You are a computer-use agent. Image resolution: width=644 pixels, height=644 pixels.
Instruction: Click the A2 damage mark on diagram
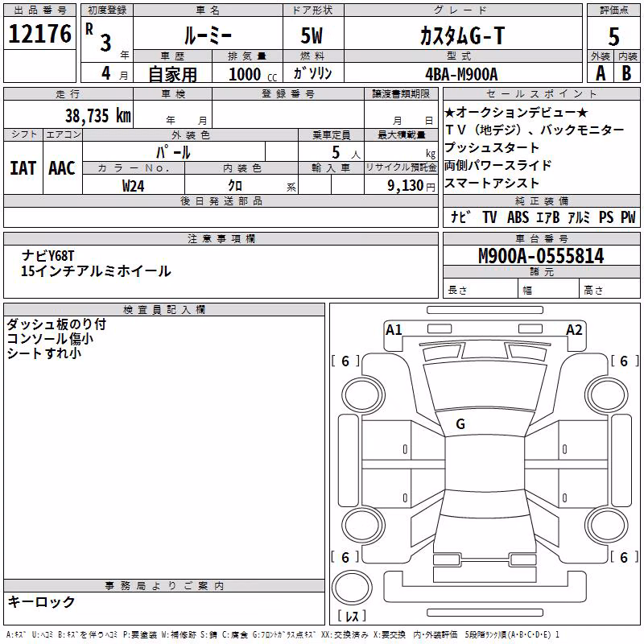pyautogui.click(x=574, y=330)
